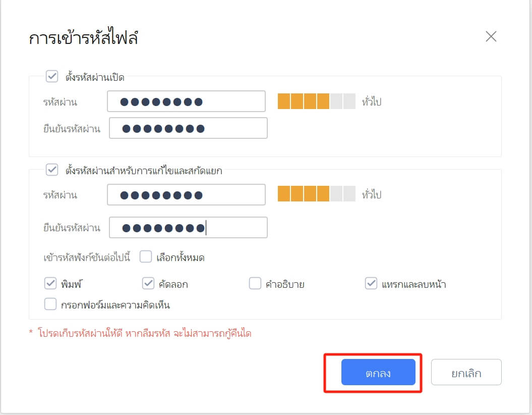Check the กรอกฟอร์มและความคิดเห็น box

(x=50, y=304)
